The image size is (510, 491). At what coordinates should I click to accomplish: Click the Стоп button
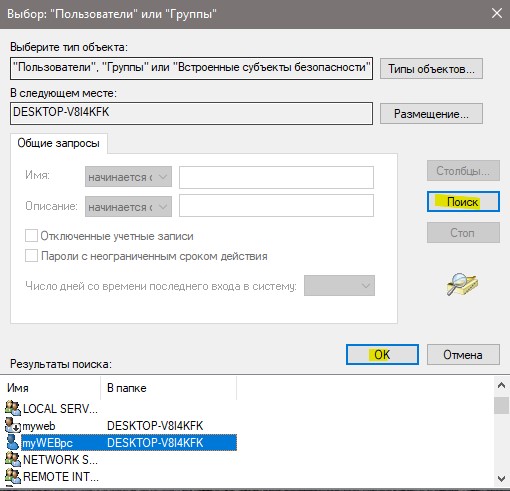(463, 232)
